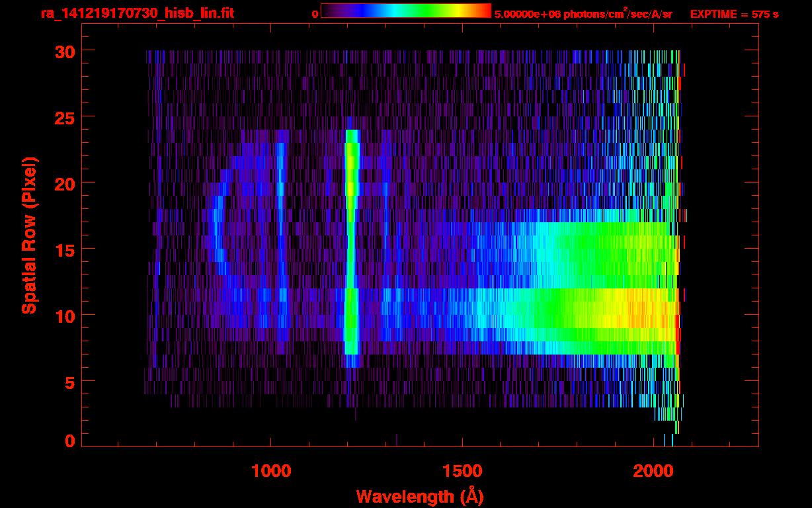This screenshot has height=508, width=812.
Task: Click the 5.00000e+06 photons unit label
Action: click(x=583, y=13)
